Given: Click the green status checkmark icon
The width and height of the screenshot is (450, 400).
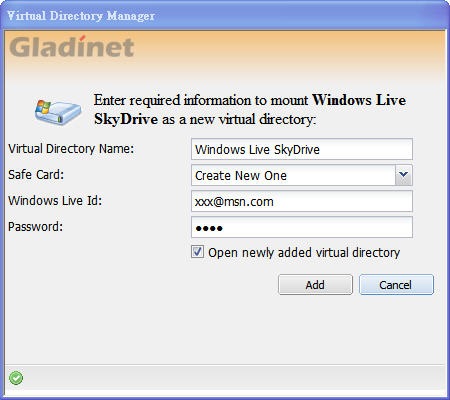Looking at the screenshot, I should click(16, 378).
